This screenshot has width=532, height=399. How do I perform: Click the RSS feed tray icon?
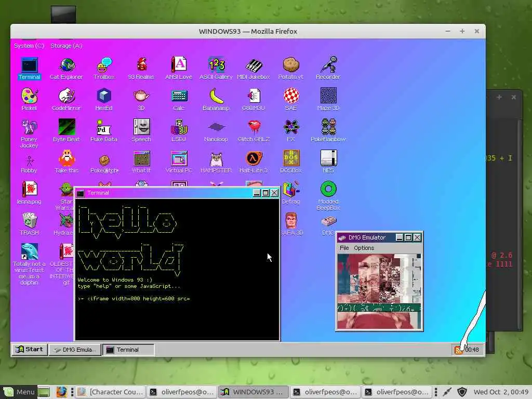tap(458, 350)
